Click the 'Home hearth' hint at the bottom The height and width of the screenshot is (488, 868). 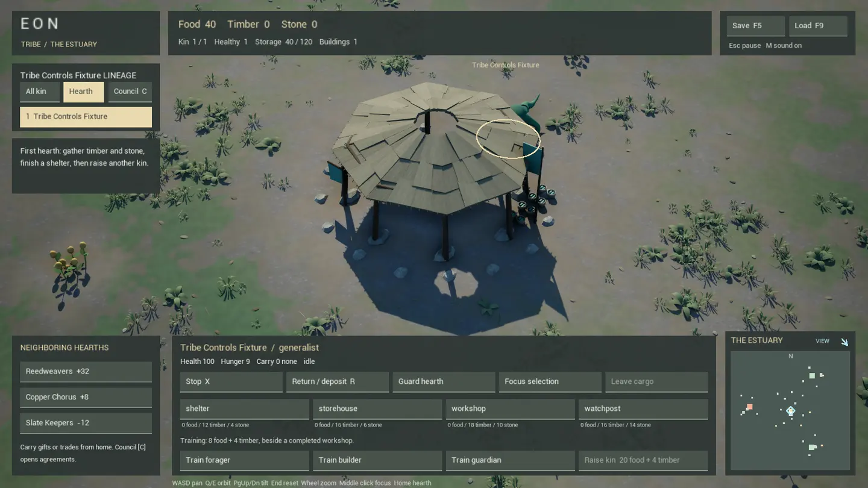click(412, 483)
